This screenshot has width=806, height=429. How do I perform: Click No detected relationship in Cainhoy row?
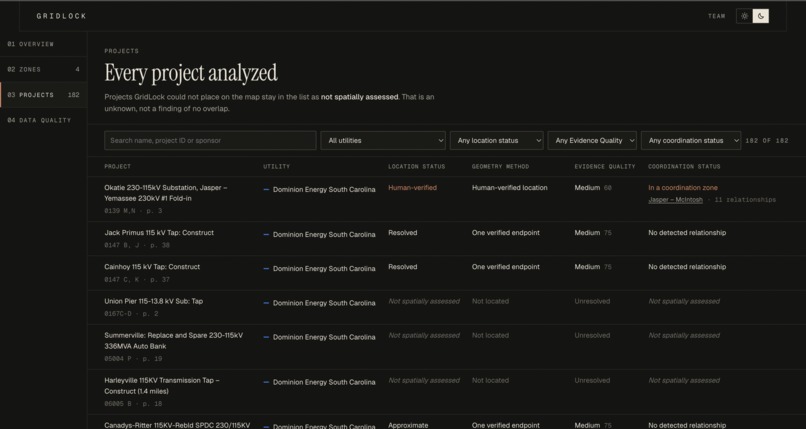(687, 267)
